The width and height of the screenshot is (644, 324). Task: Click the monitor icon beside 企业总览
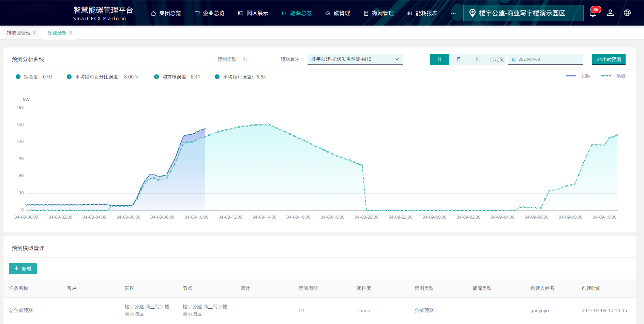(197, 13)
